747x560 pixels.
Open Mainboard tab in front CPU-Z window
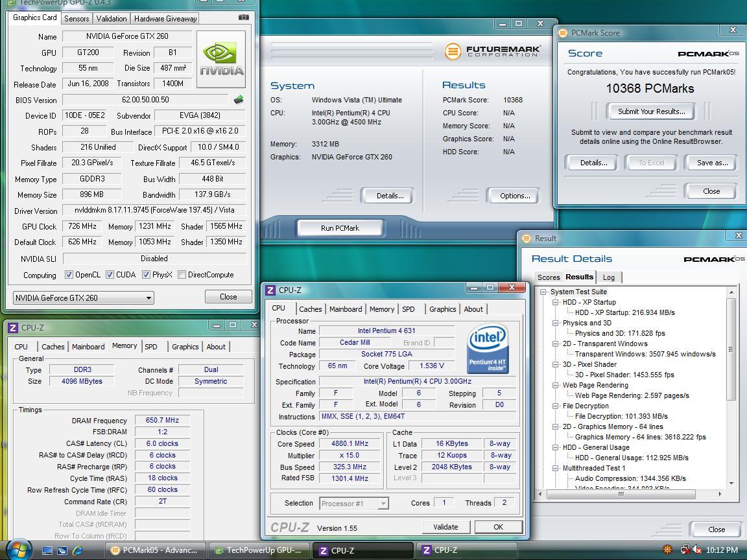pos(346,309)
